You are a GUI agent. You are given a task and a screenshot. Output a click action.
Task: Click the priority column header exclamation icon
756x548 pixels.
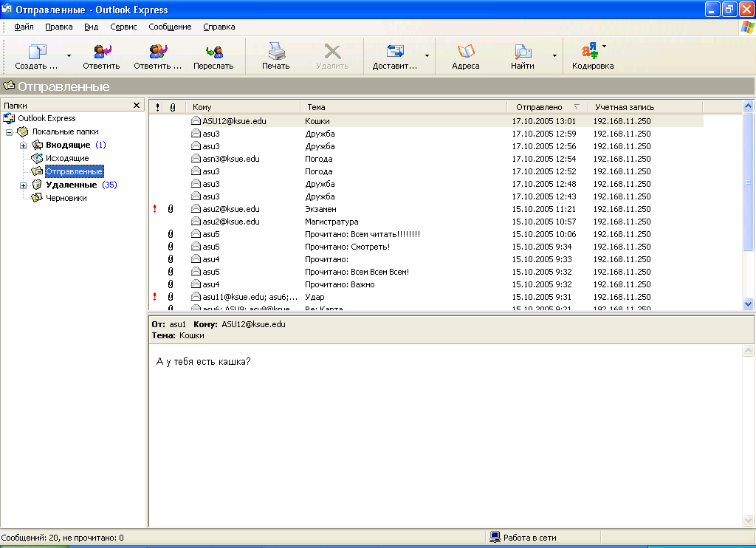tap(158, 107)
